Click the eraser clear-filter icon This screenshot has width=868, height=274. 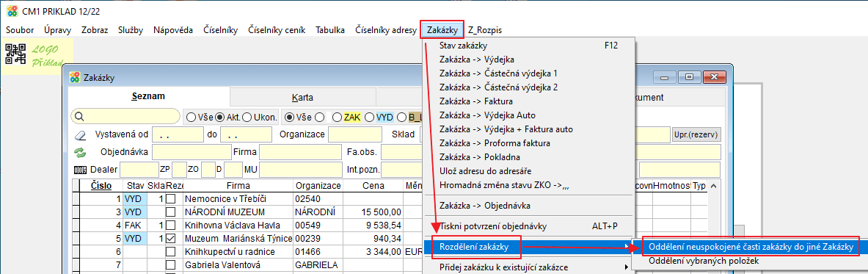[x=81, y=134]
